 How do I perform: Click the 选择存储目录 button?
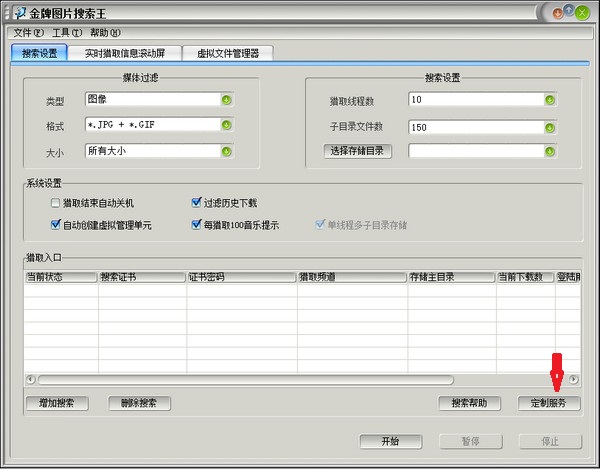click(357, 151)
